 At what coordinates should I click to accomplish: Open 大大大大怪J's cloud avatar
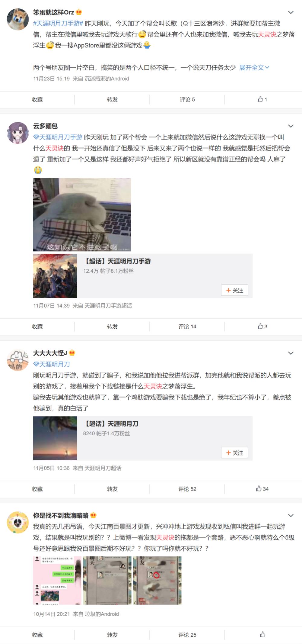click(18, 360)
